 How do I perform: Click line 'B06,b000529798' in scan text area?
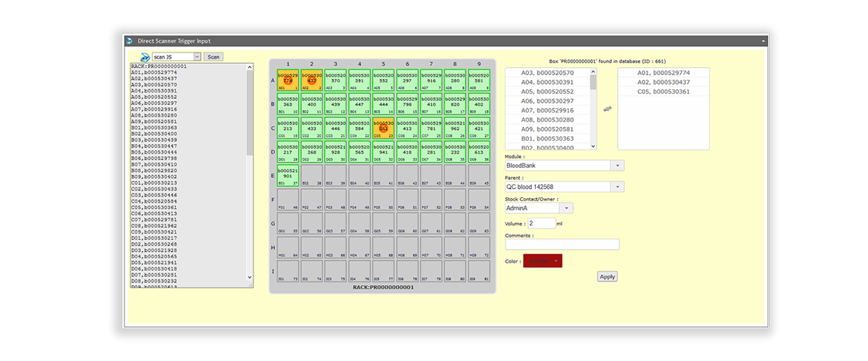point(153,158)
